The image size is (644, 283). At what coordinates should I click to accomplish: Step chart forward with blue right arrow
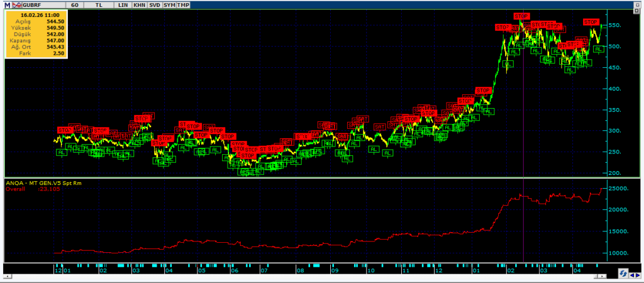click(x=637, y=274)
